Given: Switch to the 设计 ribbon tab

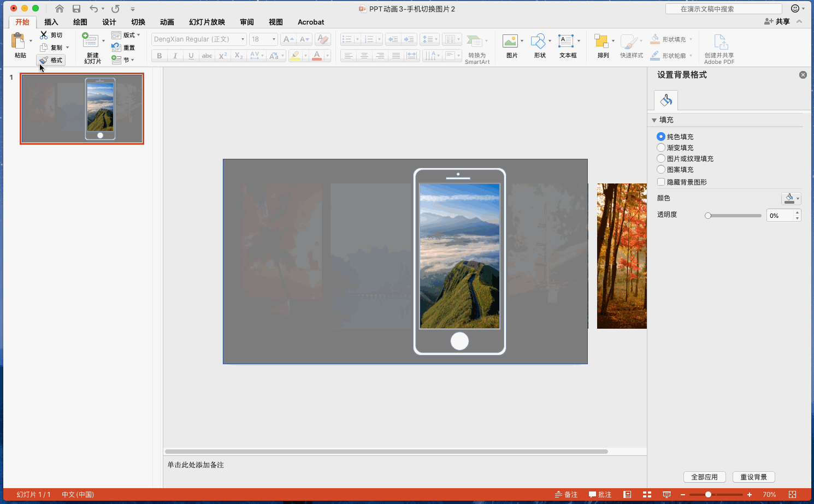Looking at the screenshot, I should [x=109, y=22].
